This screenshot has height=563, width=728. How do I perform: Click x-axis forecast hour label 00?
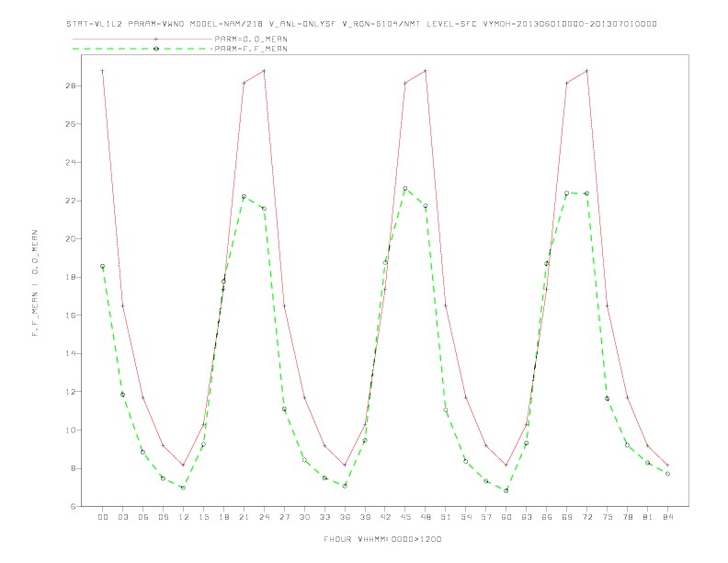pos(103,517)
